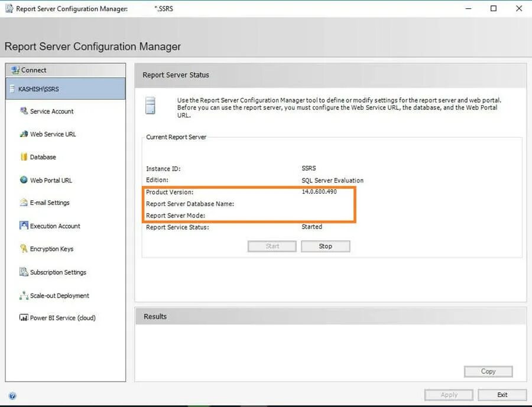Click the Report Server Database Name label
The image size is (532, 407).
coord(190,204)
